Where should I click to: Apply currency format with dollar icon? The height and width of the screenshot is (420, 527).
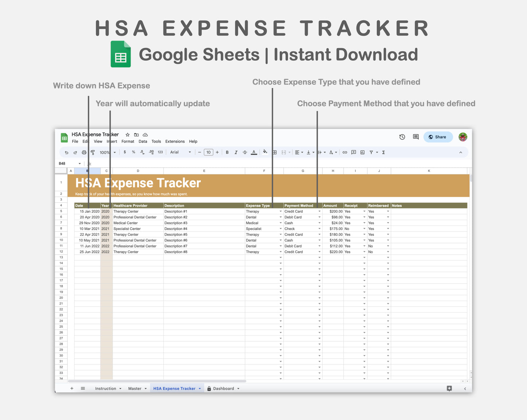(124, 152)
